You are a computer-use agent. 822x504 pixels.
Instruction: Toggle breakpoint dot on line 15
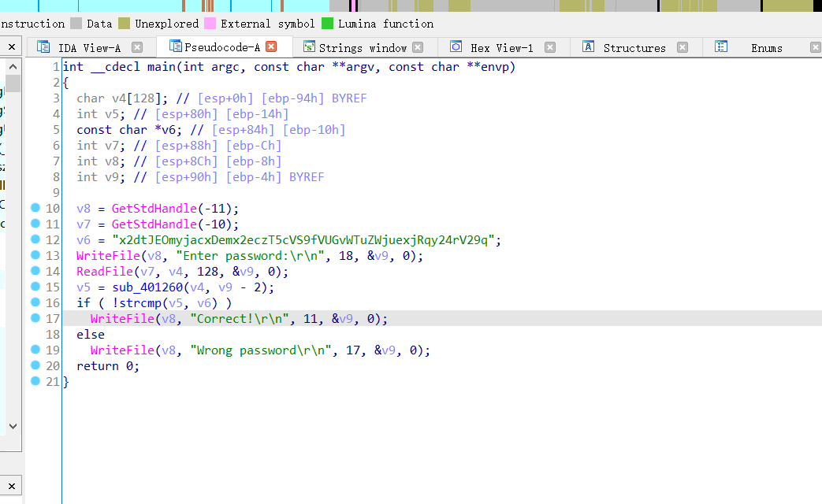click(x=35, y=287)
